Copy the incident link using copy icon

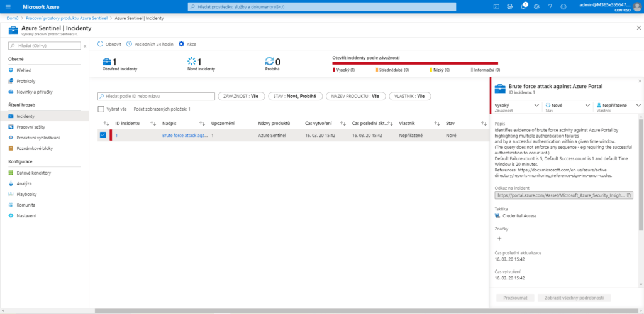(630, 195)
